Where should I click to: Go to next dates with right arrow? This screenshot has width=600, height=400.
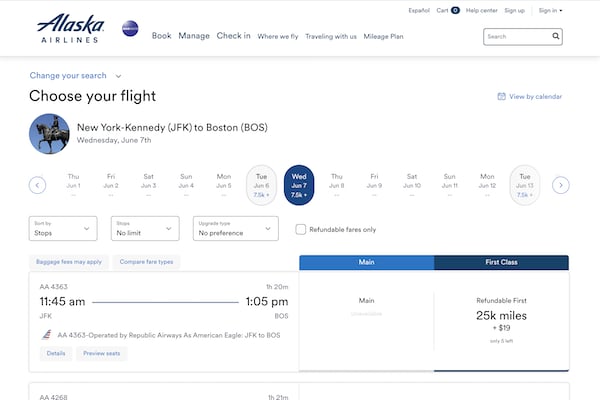click(561, 185)
